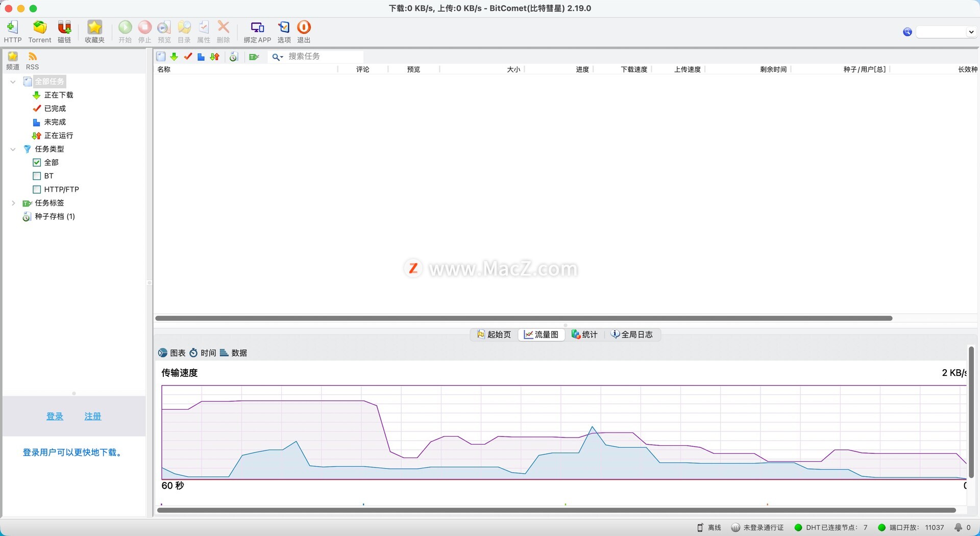Switch to the 全局日志 tab

click(x=632, y=335)
